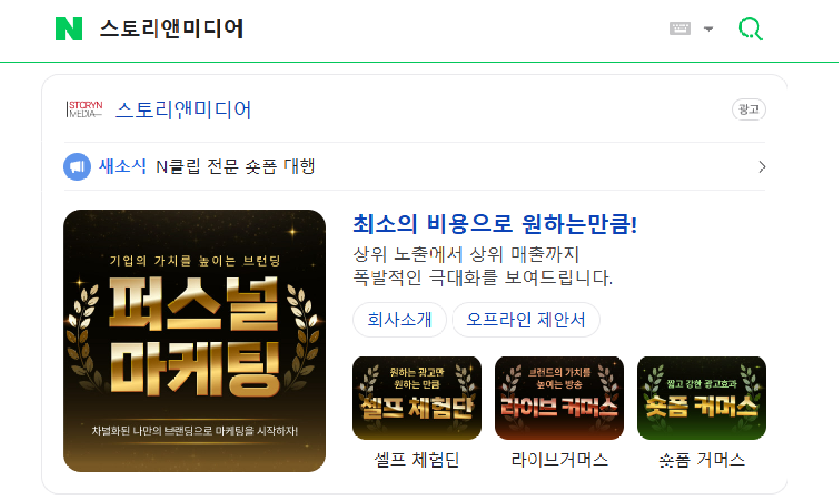Image resolution: width=839 pixels, height=504 pixels.
Task: Click the 퍼스널 마케팅 large banner image
Action: click(195, 341)
